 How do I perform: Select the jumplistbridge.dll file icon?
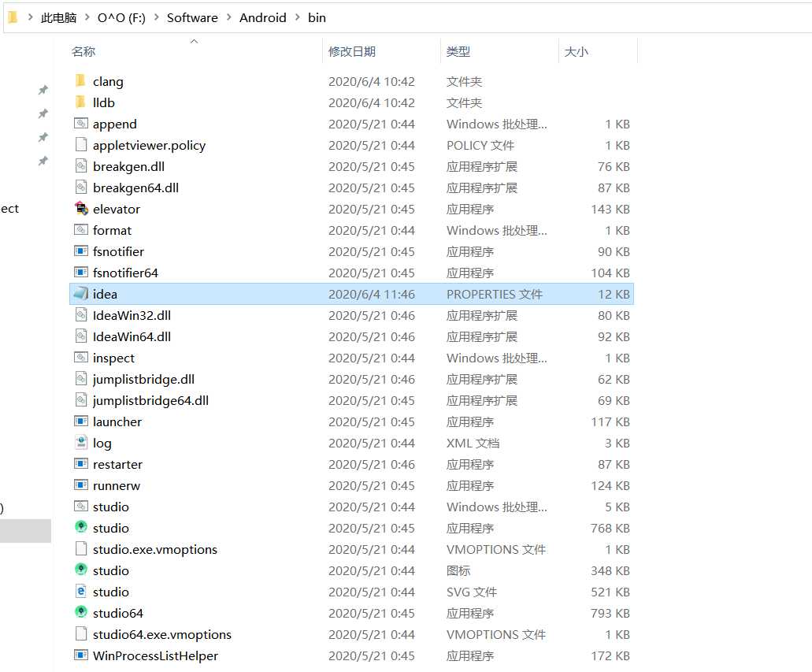tap(81, 379)
